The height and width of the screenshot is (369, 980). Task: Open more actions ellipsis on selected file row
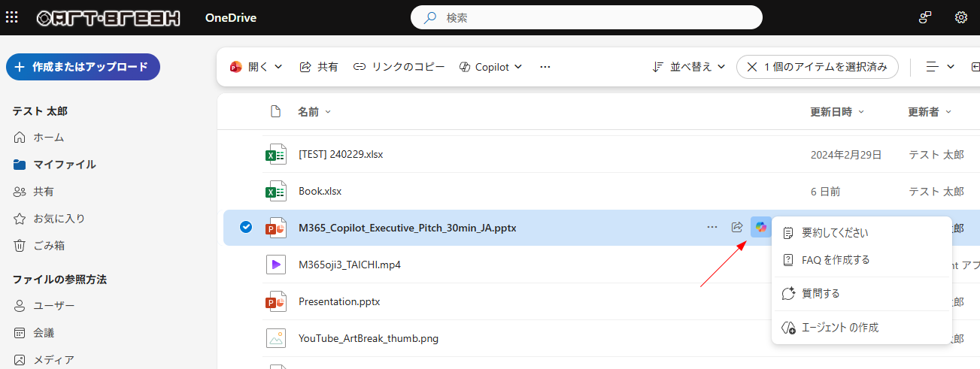point(711,227)
